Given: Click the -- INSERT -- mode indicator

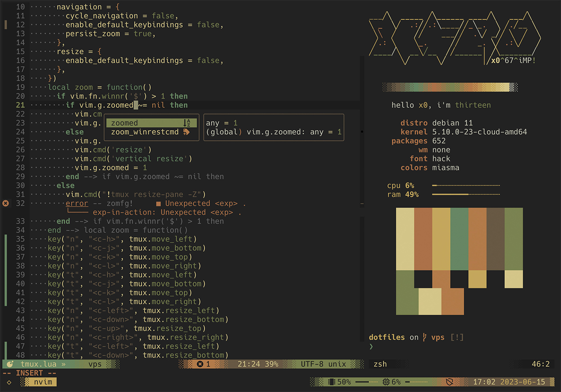Looking at the screenshot, I should pos(29,373).
